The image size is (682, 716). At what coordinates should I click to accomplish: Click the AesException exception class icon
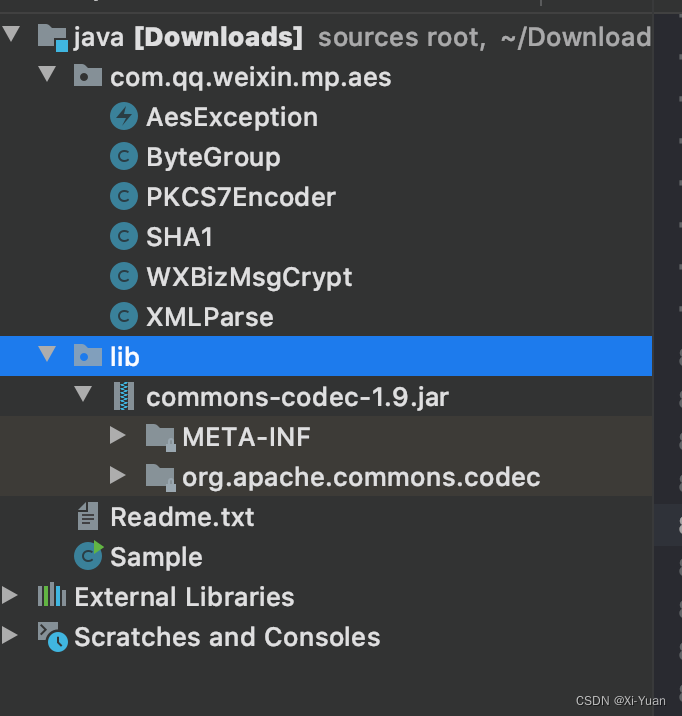pyautogui.click(x=124, y=116)
